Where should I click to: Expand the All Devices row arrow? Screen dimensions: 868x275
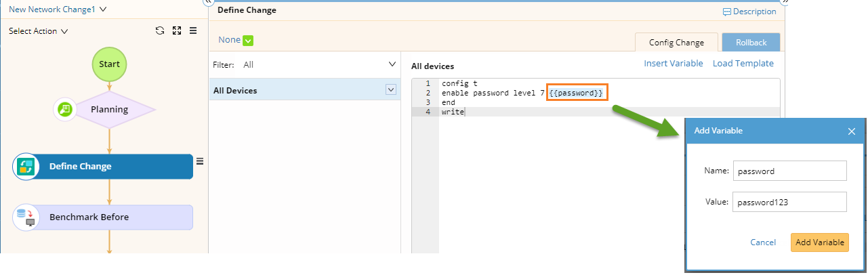390,89
